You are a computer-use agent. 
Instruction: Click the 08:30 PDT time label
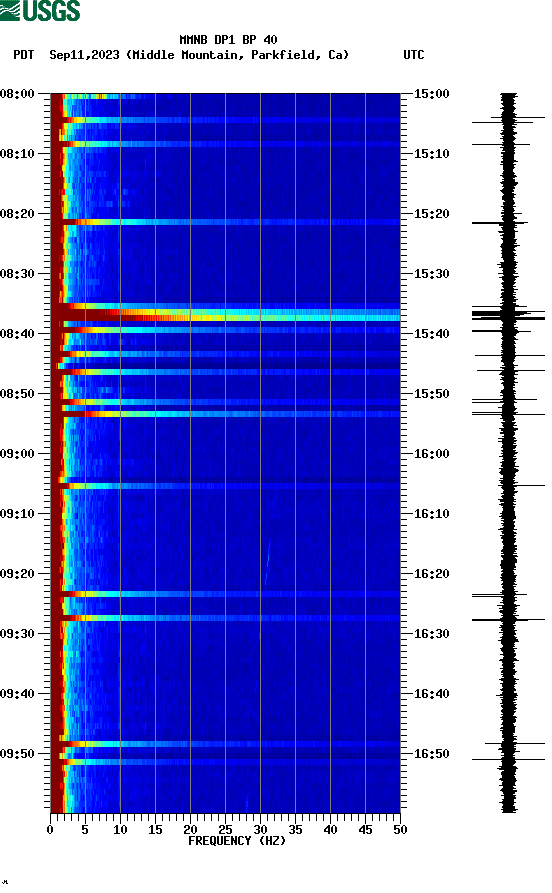point(17,273)
